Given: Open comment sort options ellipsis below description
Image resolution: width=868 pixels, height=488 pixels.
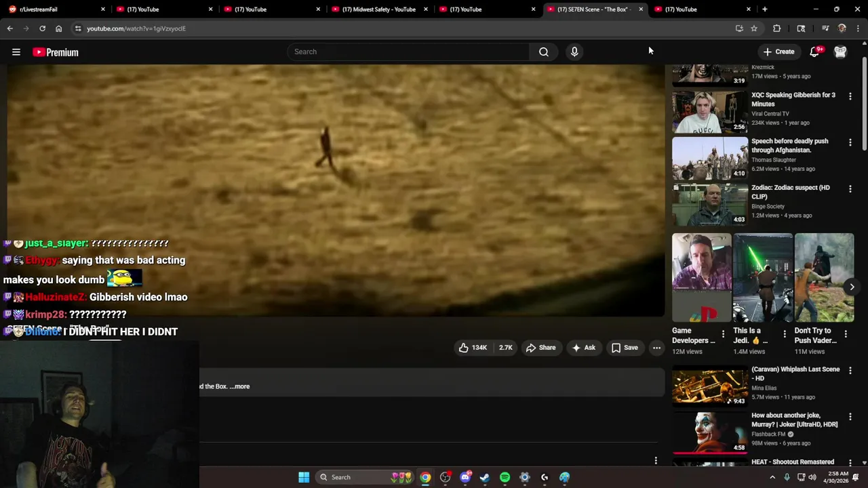Looking at the screenshot, I should click(x=656, y=461).
